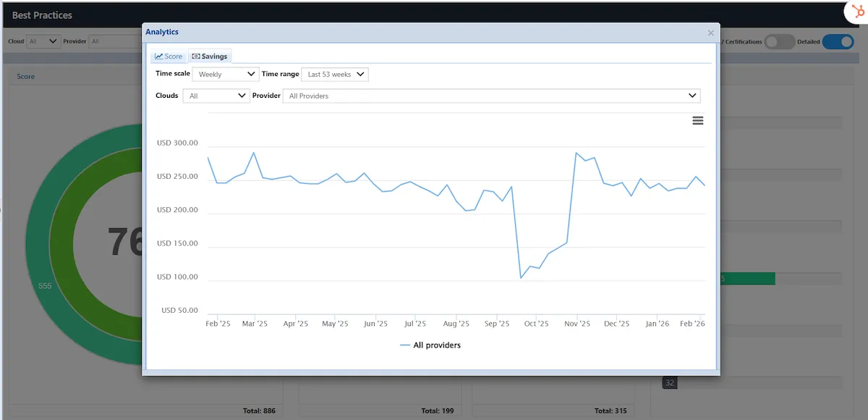Click the All providers legend label

437,345
